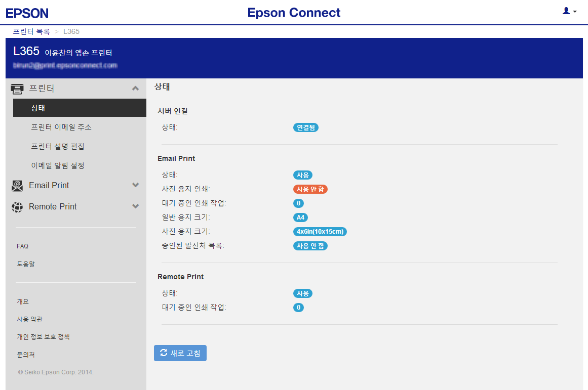Open 프린터 이메일 주소 menu item
The width and height of the screenshot is (588, 390).
[61, 127]
